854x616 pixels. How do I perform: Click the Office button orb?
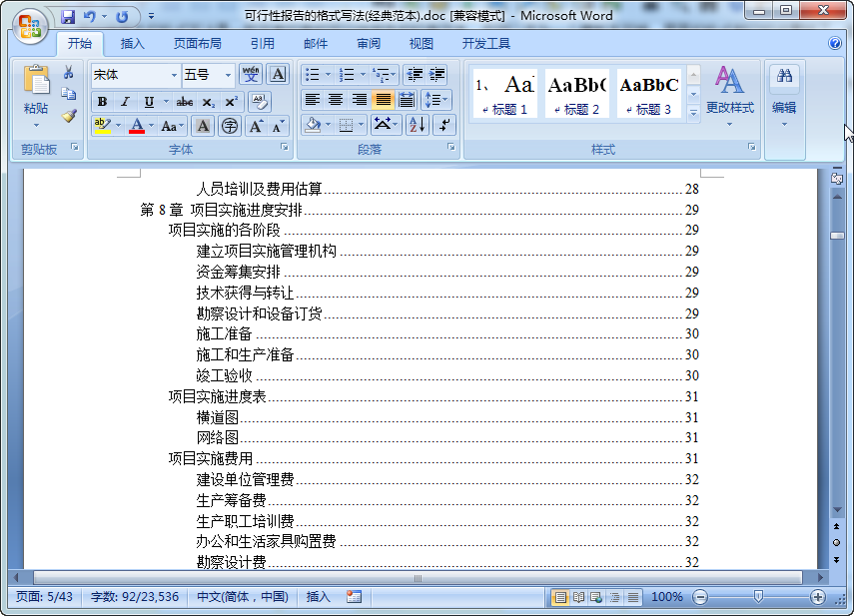coord(30,26)
